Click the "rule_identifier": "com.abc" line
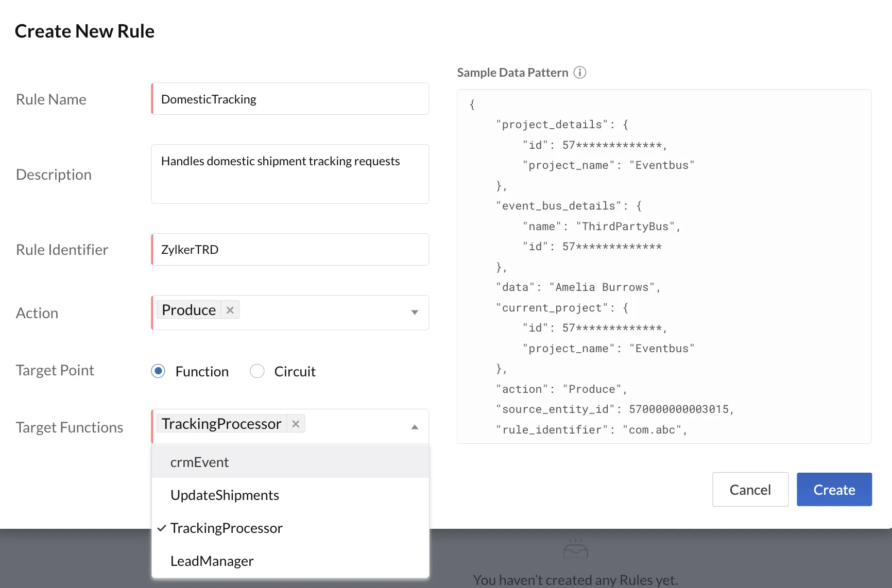The width and height of the screenshot is (892, 588). pyautogui.click(x=592, y=429)
